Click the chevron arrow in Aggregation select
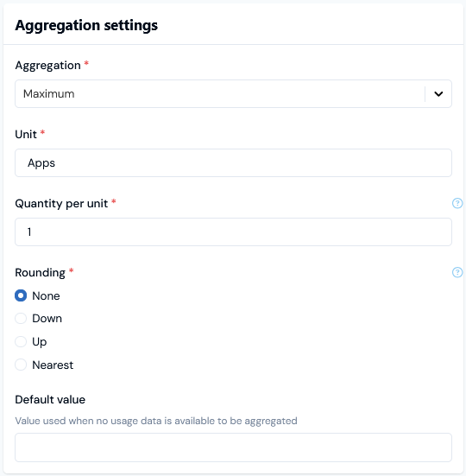Viewport: 466px width, 476px height. coord(438,94)
